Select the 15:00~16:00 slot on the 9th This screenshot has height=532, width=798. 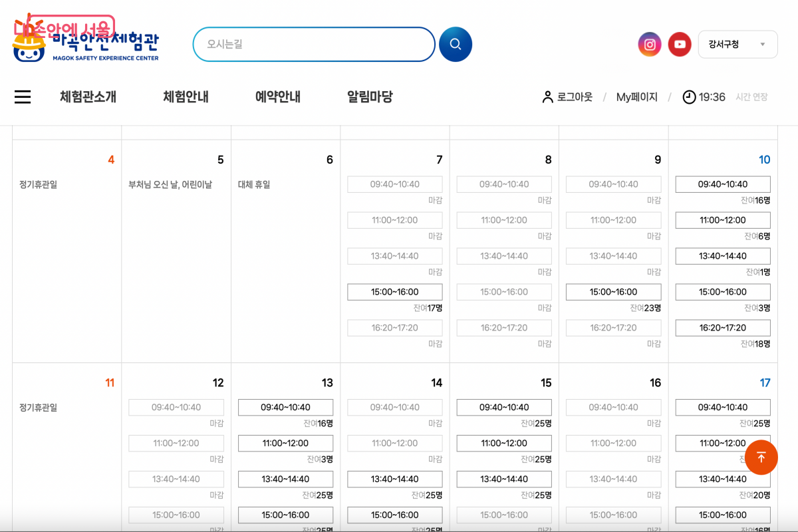pos(613,292)
